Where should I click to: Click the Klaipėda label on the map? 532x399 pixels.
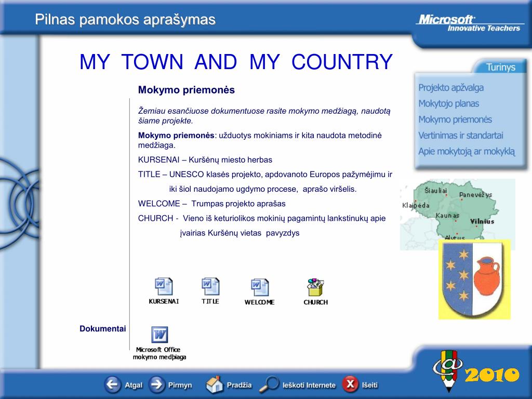[x=416, y=205]
